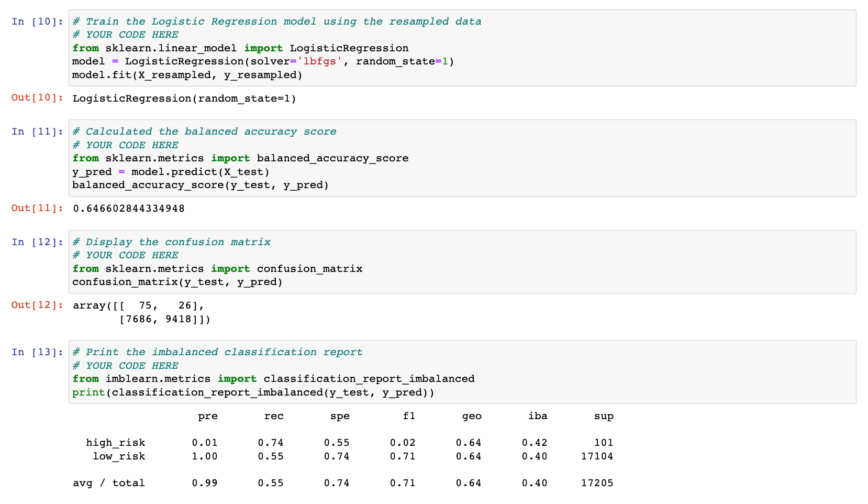
Task: Click the low_risk row in report
Action: 353,456
